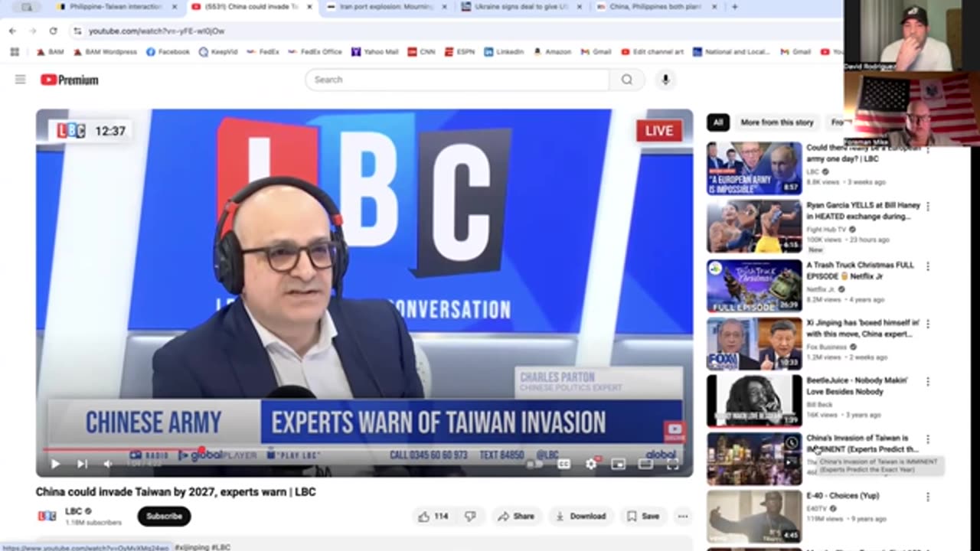Open options menu for Xi Jinping video
This screenshot has width=980, height=551.
click(928, 324)
